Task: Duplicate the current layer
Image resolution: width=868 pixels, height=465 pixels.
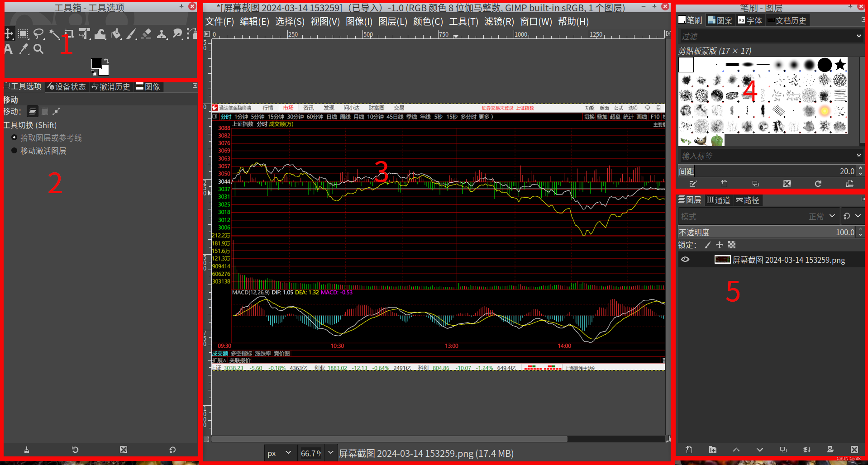Action: (783, 450)
